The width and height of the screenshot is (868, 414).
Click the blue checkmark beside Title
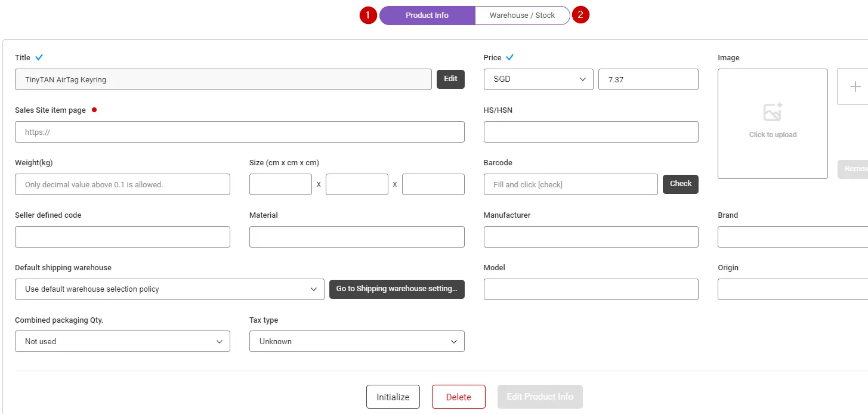coord(39,58)
